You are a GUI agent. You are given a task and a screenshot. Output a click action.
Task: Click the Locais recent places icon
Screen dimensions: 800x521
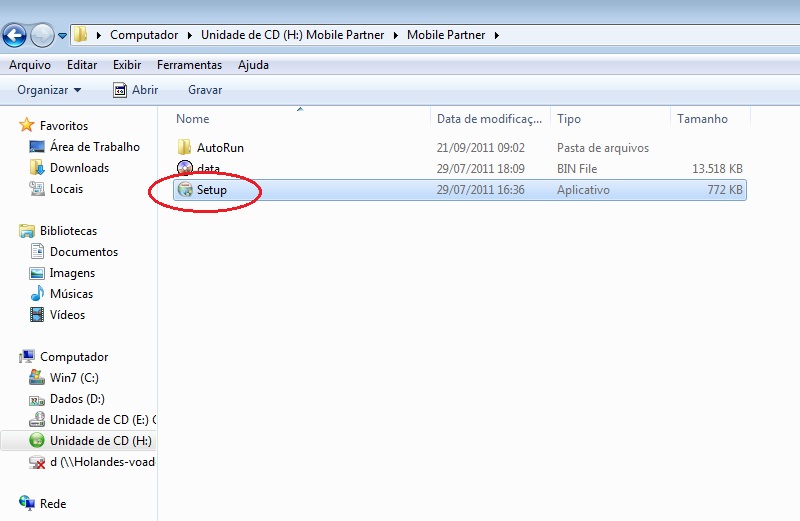[x=37, y=188]
